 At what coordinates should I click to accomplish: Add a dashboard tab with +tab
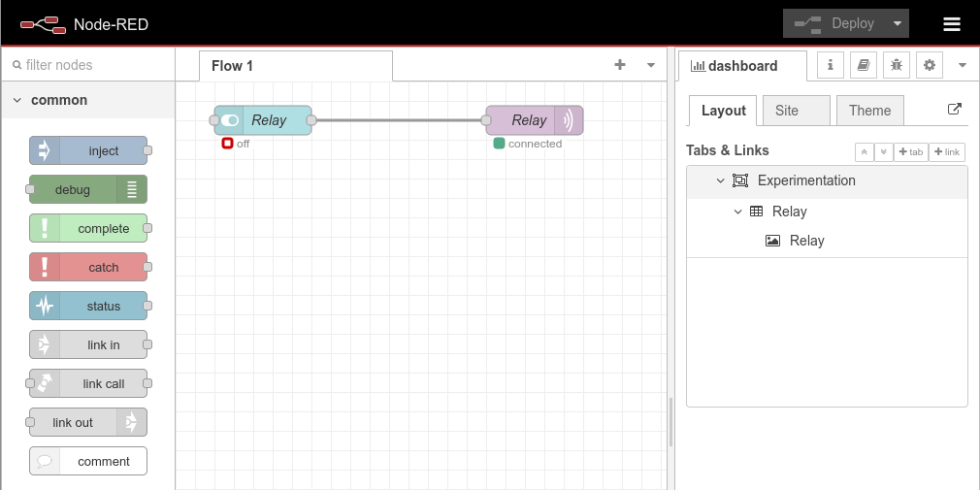tap(910, 152)
